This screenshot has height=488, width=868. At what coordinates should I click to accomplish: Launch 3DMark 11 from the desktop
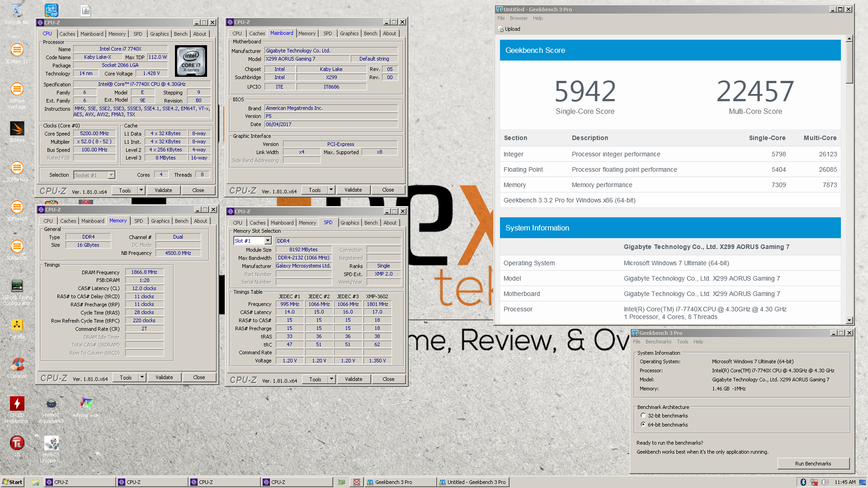pos(17,53)
